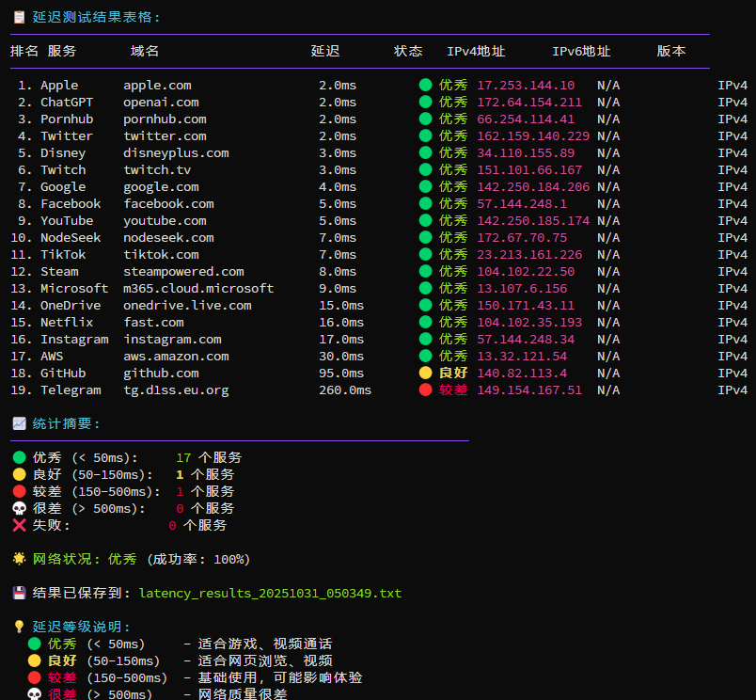
Task: Click the yellow status dot in GitHub row
Action: (426, 374)
